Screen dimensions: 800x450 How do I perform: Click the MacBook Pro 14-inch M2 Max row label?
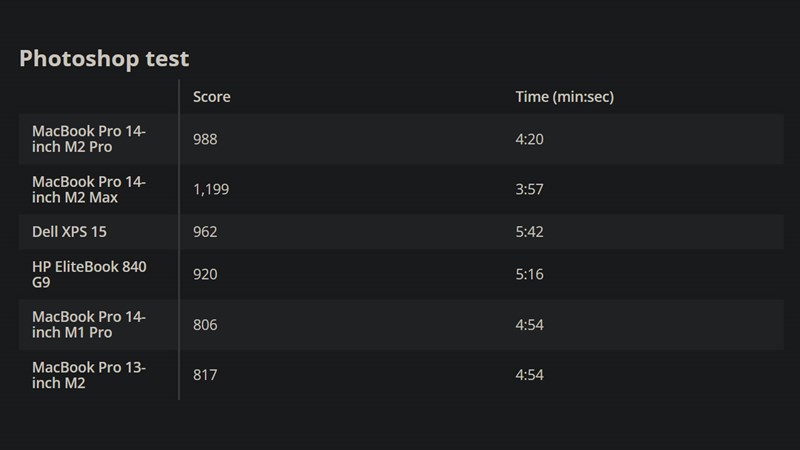(89, 189)
